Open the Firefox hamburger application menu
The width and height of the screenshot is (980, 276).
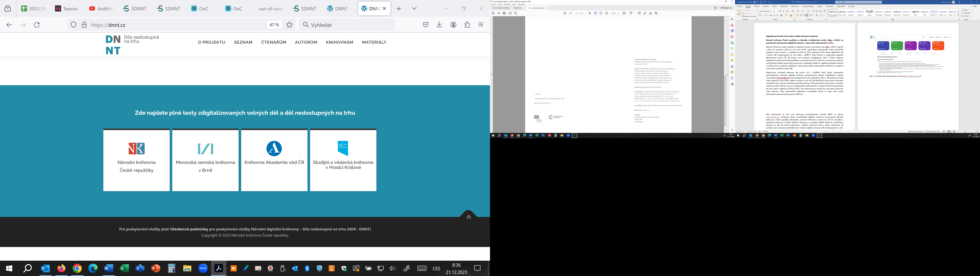(x=481, y=25)
